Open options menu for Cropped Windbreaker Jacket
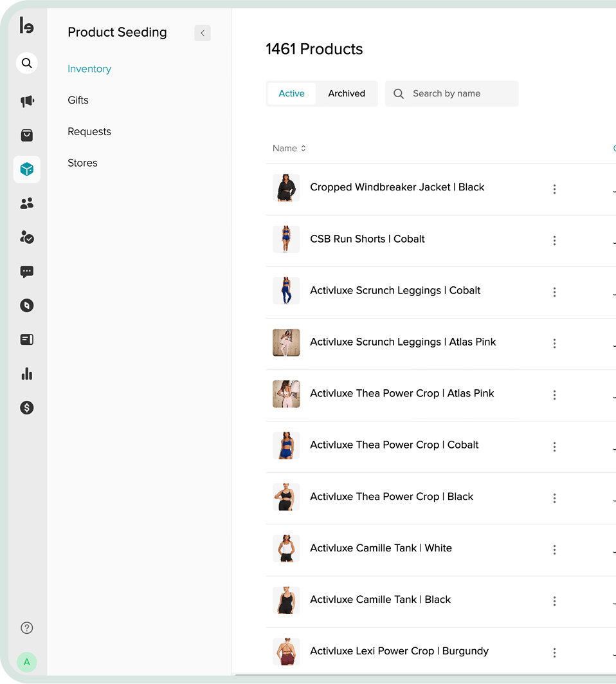This screenshot has width=616, height=684. point(554,189)
